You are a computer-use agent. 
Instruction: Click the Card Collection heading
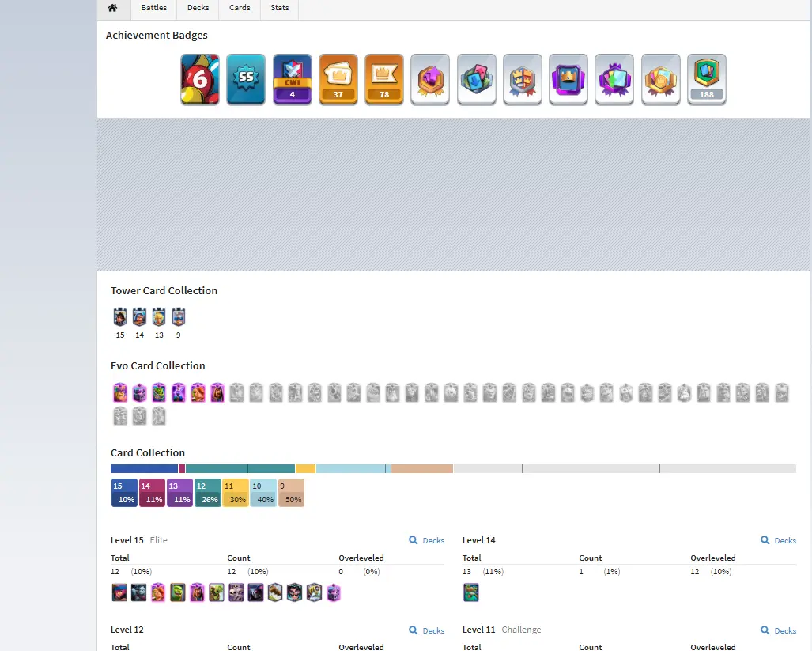coord(148,452)
